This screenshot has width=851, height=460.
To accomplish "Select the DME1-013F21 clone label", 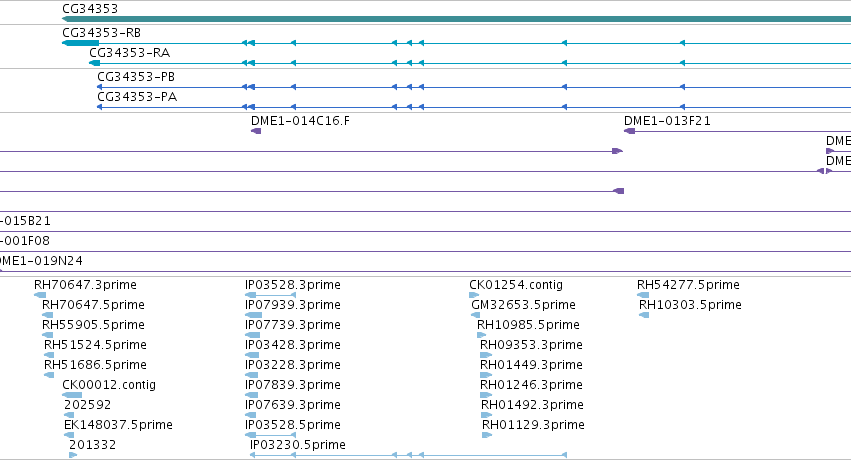I will 667,120.
